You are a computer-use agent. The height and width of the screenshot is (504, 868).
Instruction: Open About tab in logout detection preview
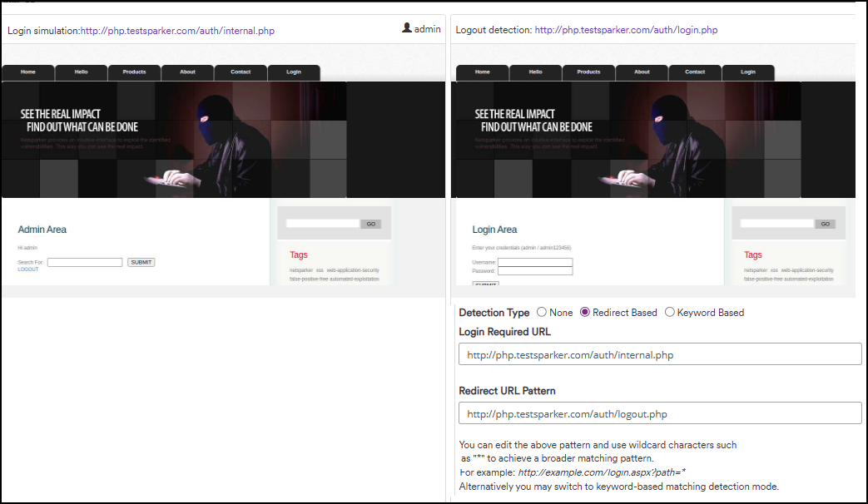(642, 72)
